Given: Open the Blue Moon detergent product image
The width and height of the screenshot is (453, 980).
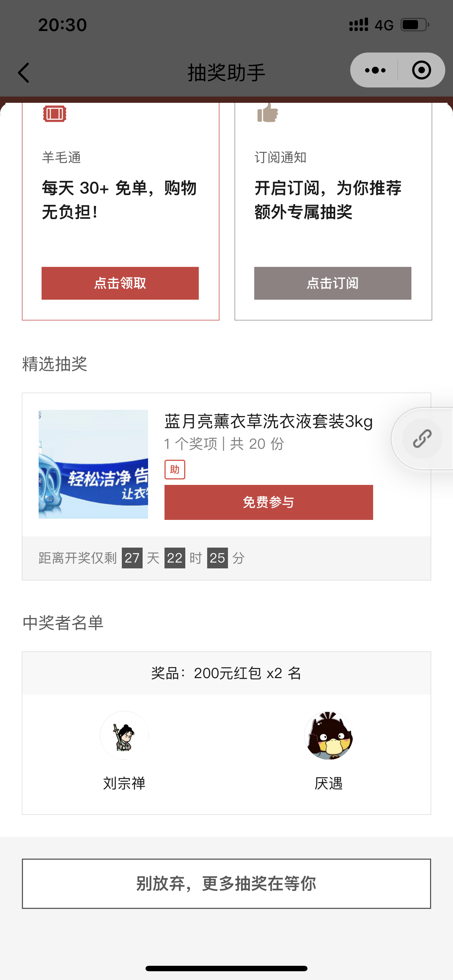Looking at the screenshot, I should (93, 464).
